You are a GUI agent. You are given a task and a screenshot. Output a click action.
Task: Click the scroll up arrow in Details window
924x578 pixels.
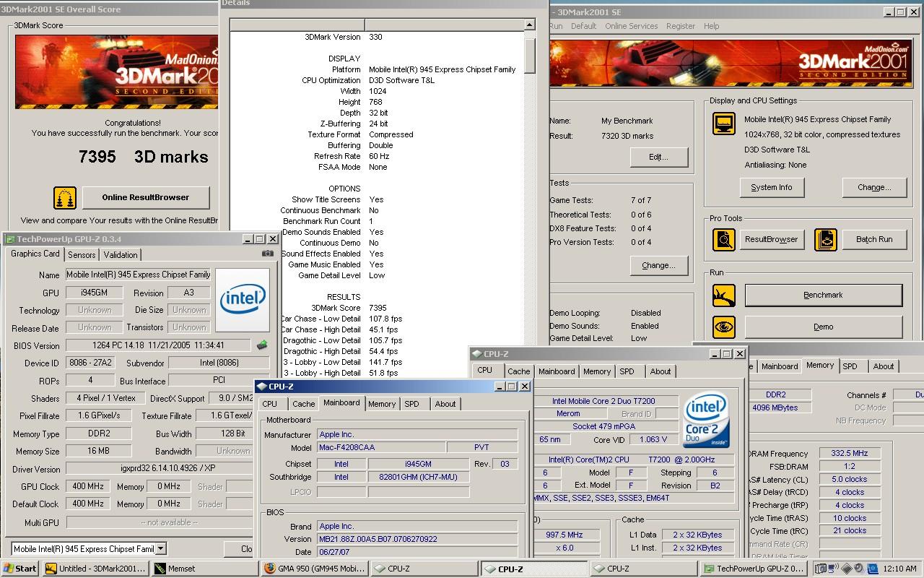tap(529, 25)
